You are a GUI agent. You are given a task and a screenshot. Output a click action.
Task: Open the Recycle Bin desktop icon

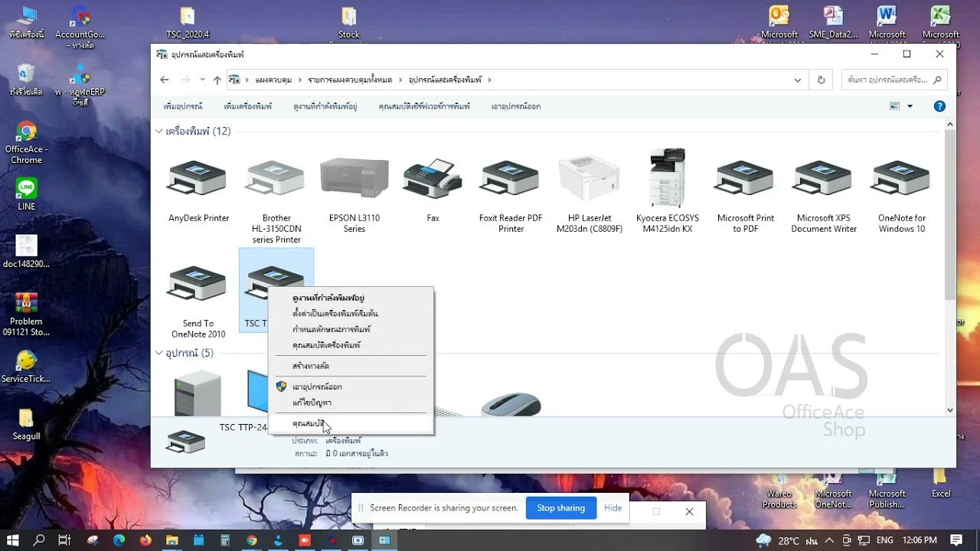[x=26, y=80]
